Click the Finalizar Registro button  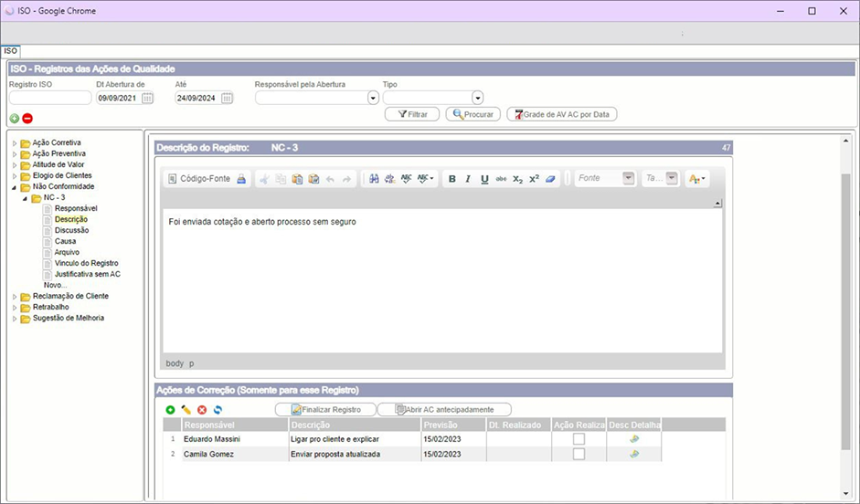pyautogui.click(x=325, y=410)
